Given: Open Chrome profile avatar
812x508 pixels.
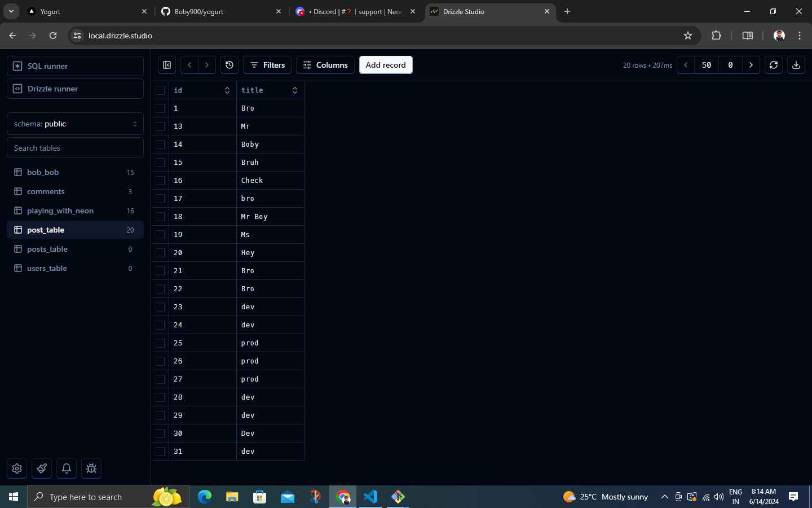Looking at the screenshot, I should pyautogui.click(x=779, y=36).
